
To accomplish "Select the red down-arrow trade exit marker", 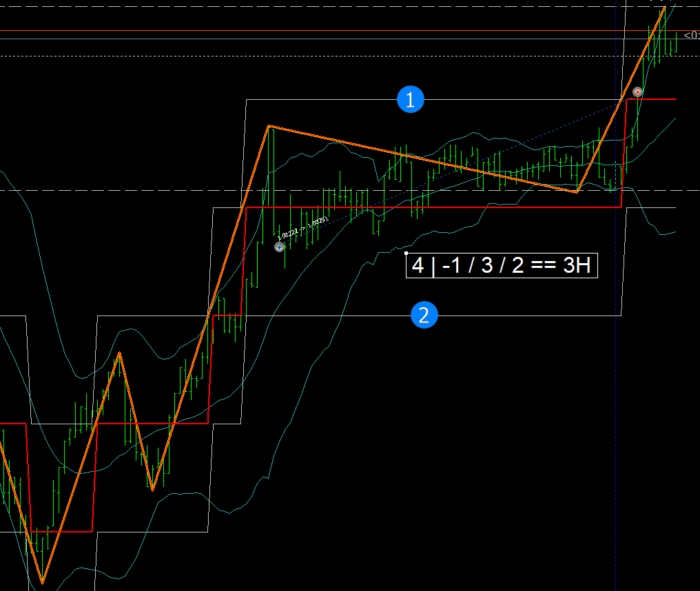I will (638, 92).
